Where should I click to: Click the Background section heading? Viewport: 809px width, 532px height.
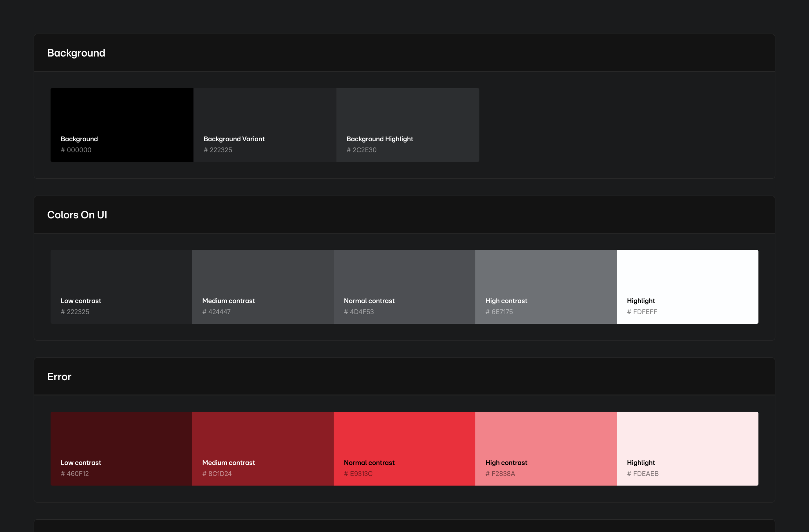click(76, 53)
